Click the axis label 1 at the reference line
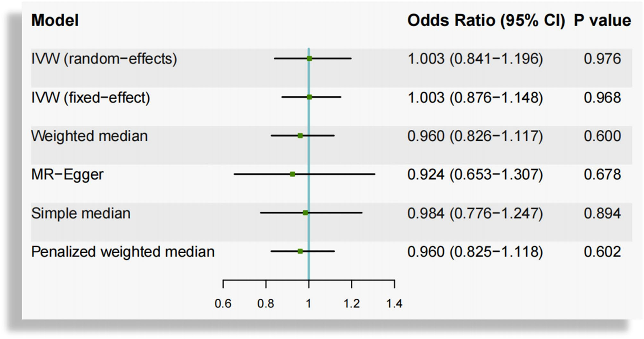This screenshot has height=339, width=644. (x=309, y=303)
